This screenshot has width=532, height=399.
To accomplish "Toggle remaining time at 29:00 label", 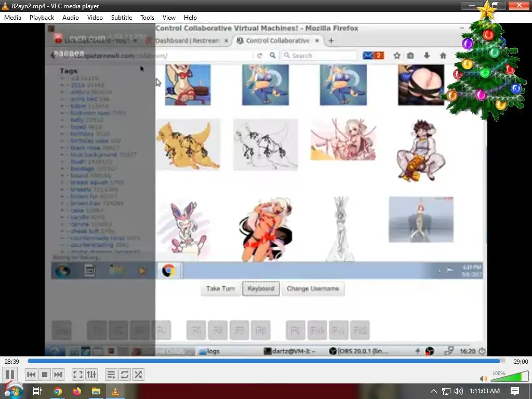I will [521, 362].
